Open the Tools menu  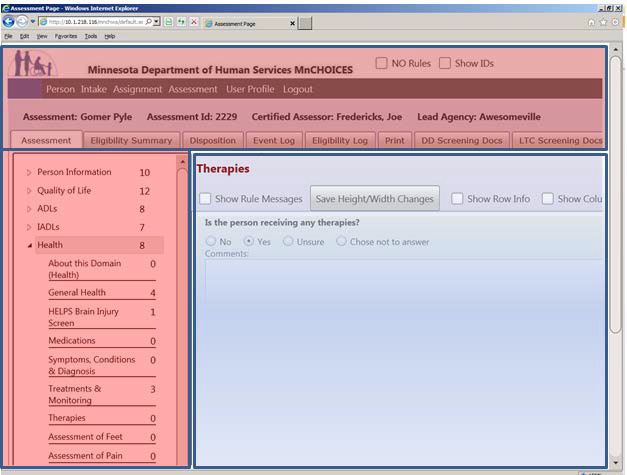pyautogui.click(x=91, y=36)
